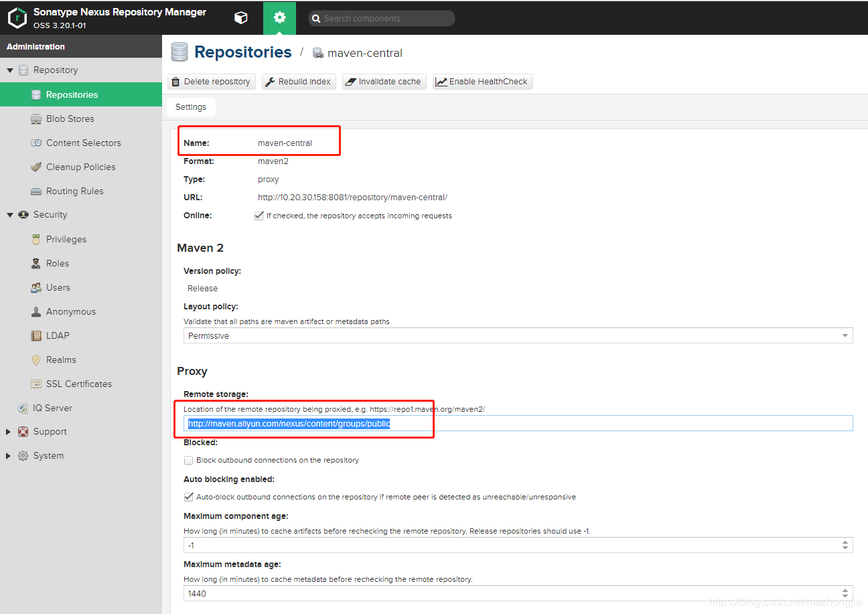Click the Users icon
Image resolution: width=868 pixels, height=614 pixels.
(x=36, y=287)
